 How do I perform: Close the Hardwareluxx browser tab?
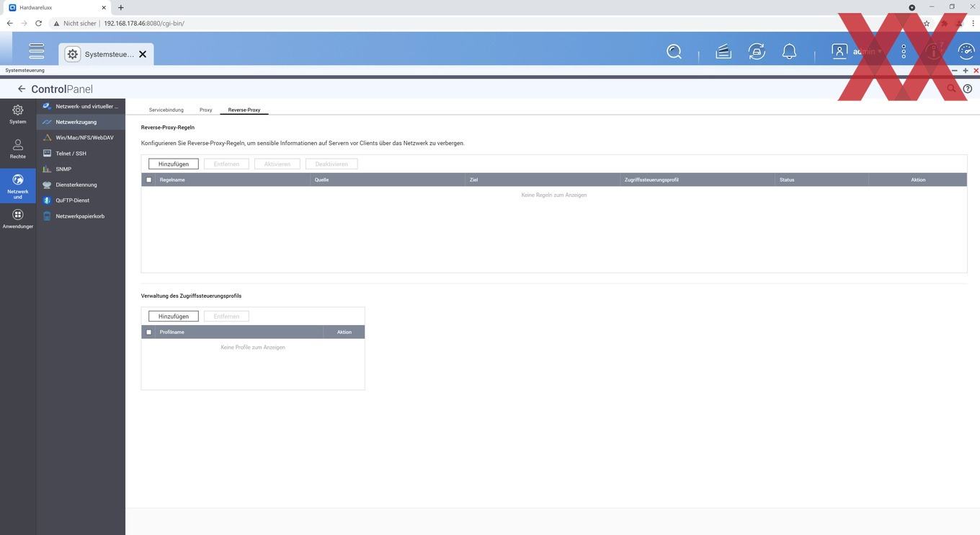point(104,7)
